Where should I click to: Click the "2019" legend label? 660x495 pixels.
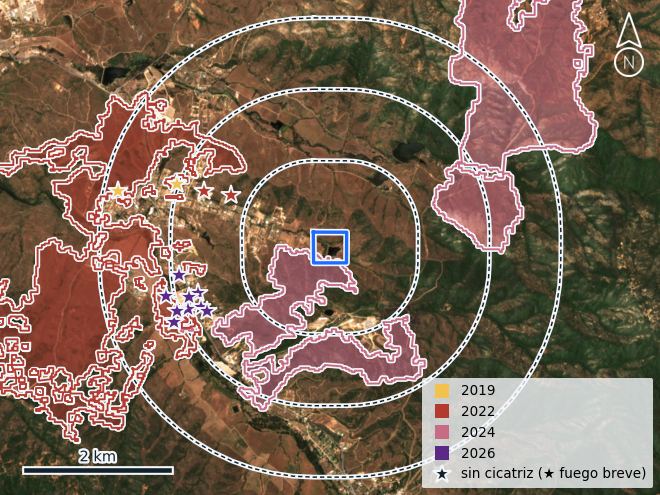click(x=478, y=390)
